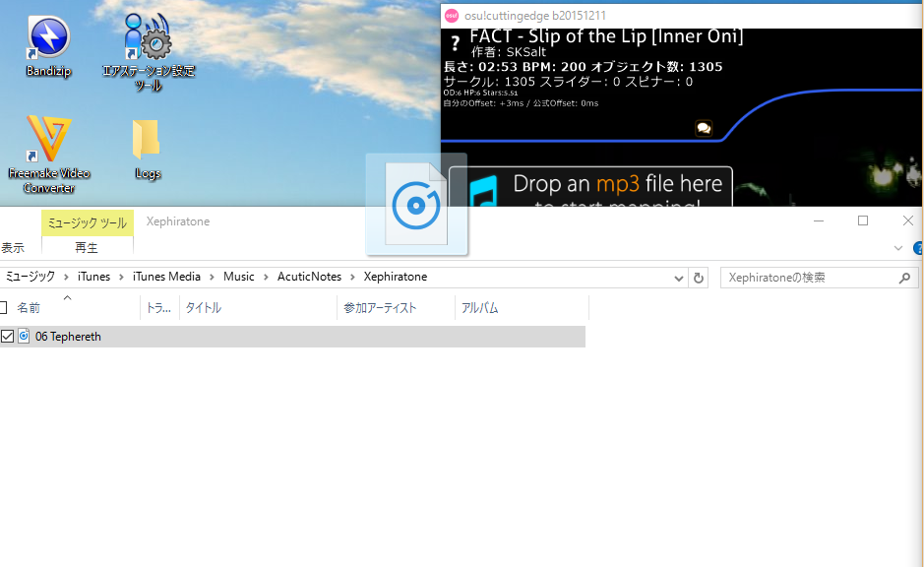Click Drop an mp3 file here box
924x567 pixels.
(591, 187)
